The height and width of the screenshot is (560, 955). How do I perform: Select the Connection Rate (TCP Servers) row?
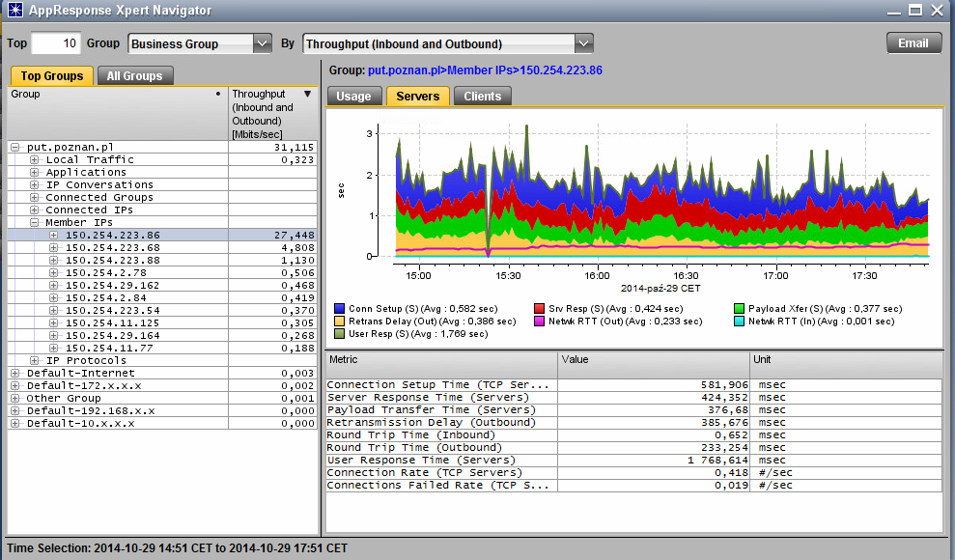coord(634,472)
